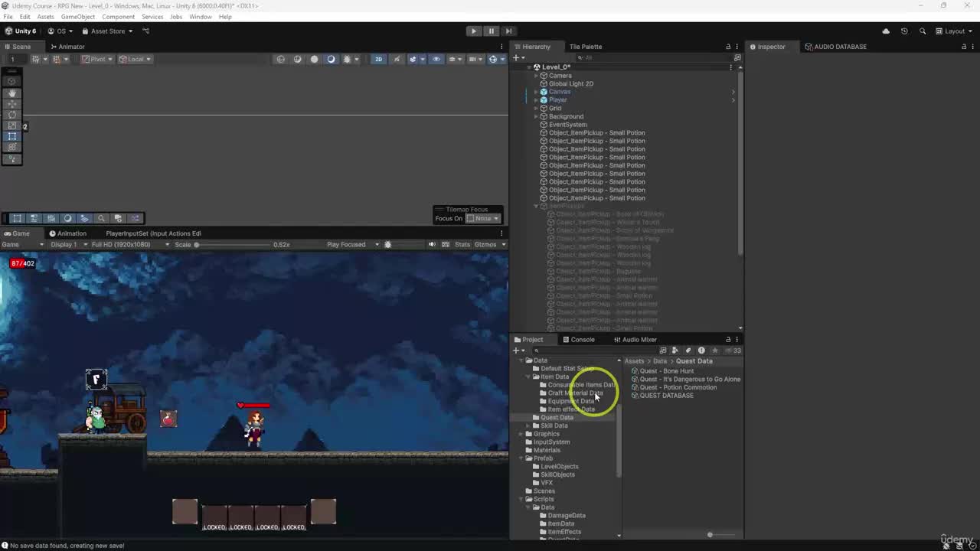This screenshot has width=980, height=551.
Task: Toggle Scene lighting button
Action: pos(397,59)
